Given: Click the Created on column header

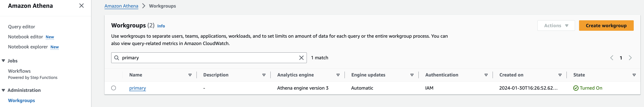Looking at the screenshot, I should (511, 75).
